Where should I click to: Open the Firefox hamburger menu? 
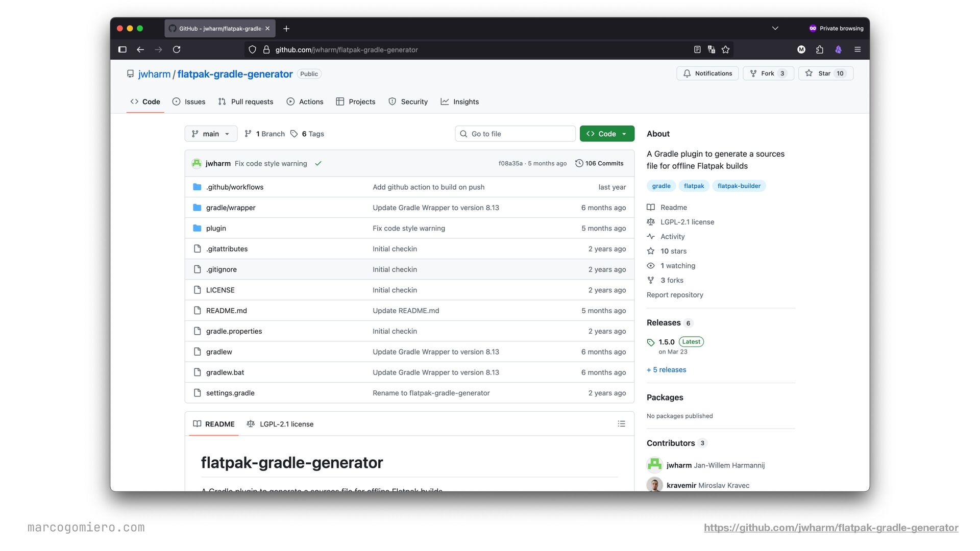pos(857,49)
